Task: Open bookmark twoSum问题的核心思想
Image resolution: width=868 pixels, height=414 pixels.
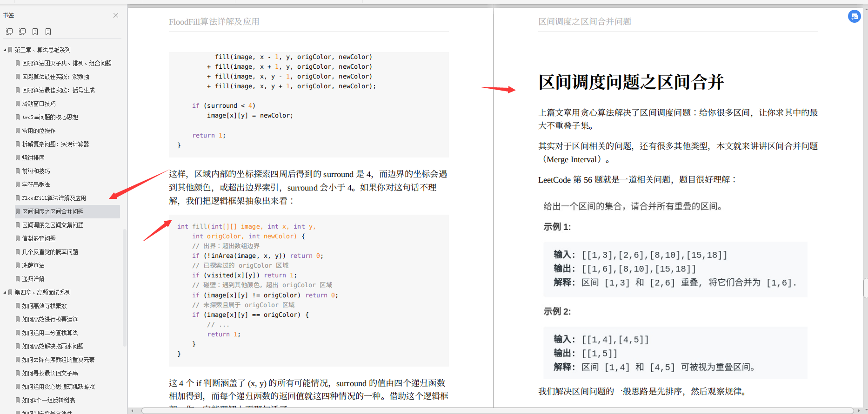Action: (50, 117)
